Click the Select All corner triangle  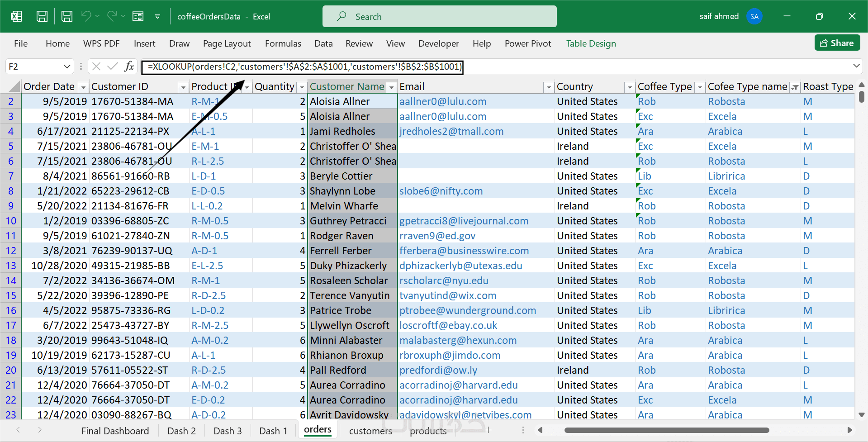point(14,86)
